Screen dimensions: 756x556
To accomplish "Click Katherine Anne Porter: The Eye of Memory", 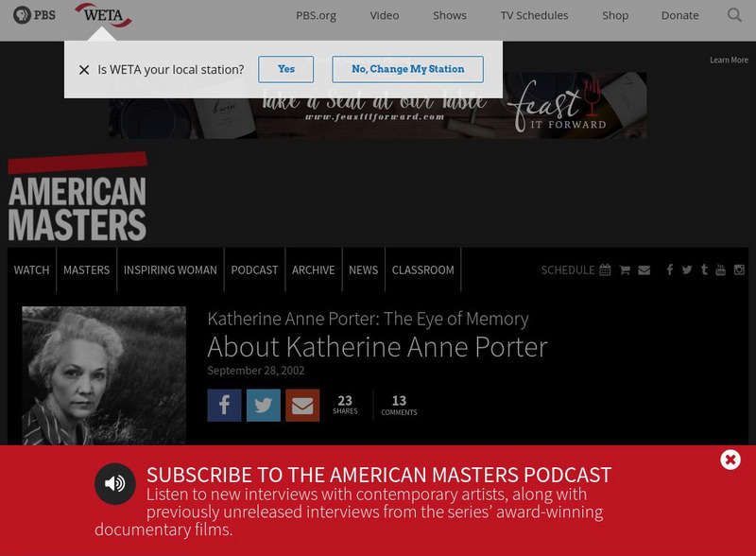I will (368, 319).
